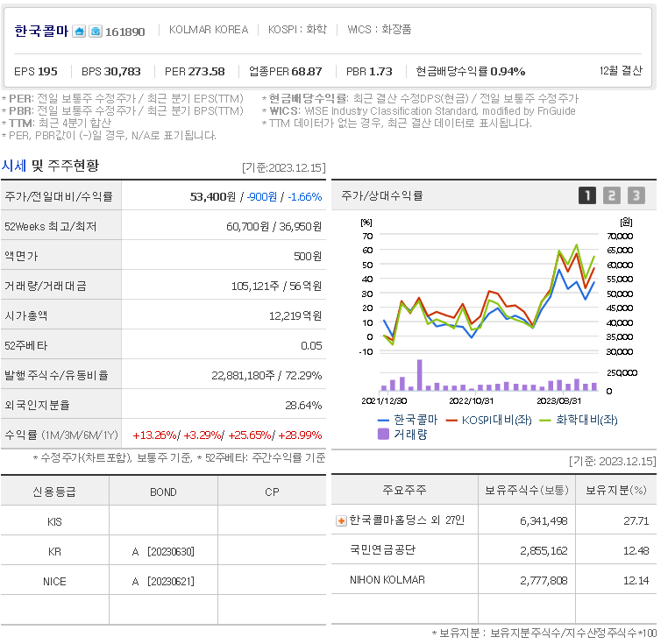
Task: Select the PBR 1.73 value
Action: pos(369,71)
